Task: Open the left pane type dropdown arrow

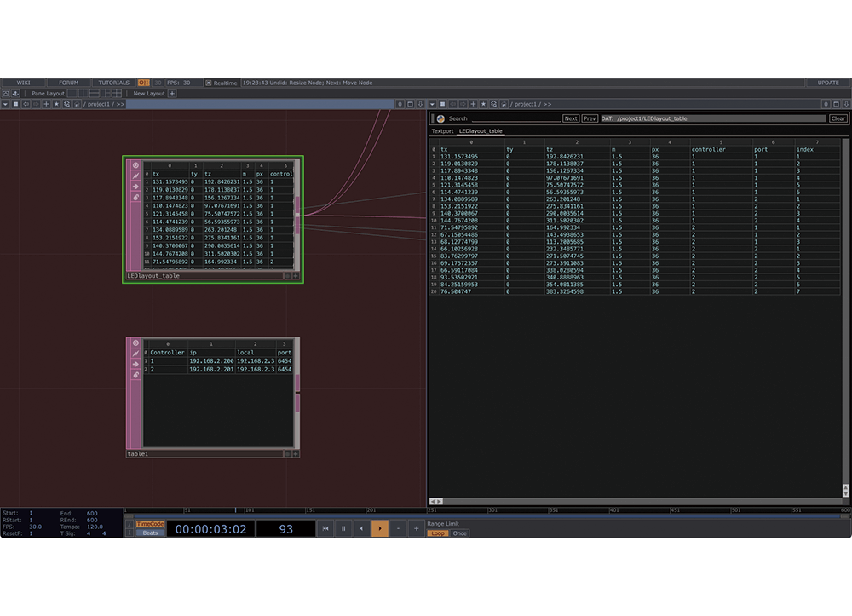Action: tap(5, 104)
